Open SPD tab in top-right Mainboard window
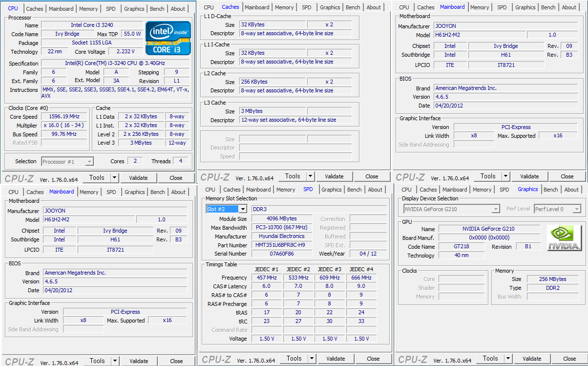This screenshot has height=366, width=588. coord(502,7)
